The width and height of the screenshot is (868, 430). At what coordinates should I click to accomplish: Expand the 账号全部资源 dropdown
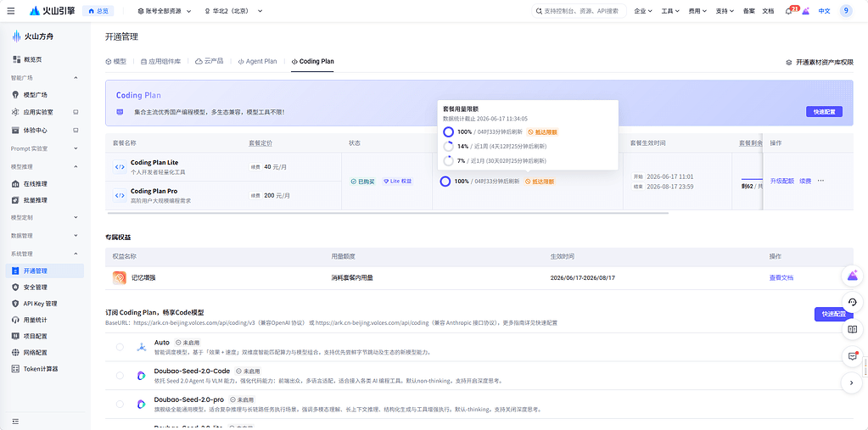pos(165,11)
